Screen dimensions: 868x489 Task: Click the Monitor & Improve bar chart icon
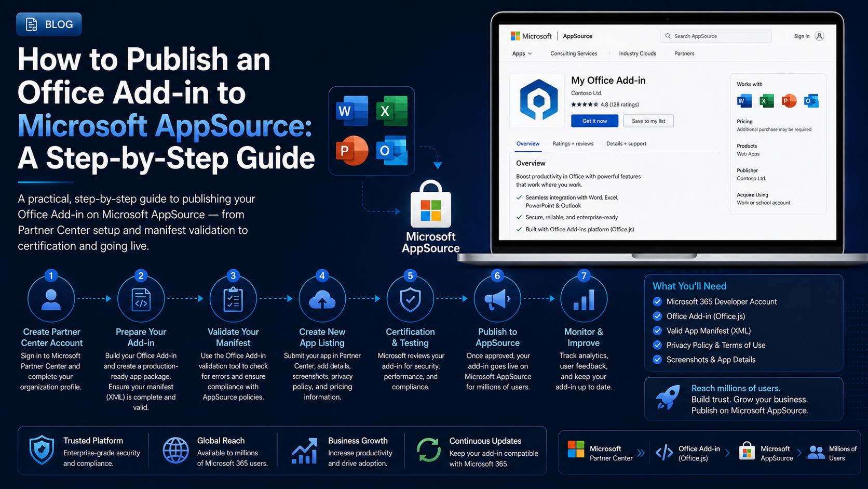584,300
